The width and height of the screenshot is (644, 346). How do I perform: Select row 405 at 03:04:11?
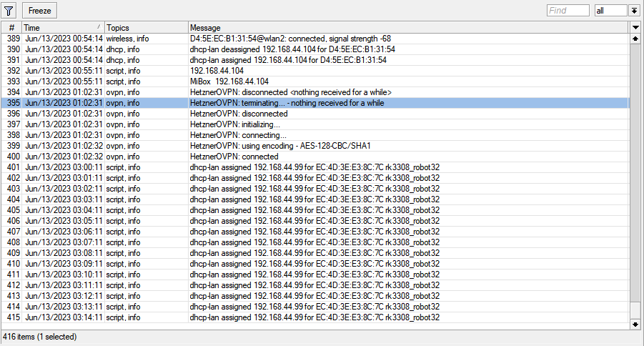315,210
